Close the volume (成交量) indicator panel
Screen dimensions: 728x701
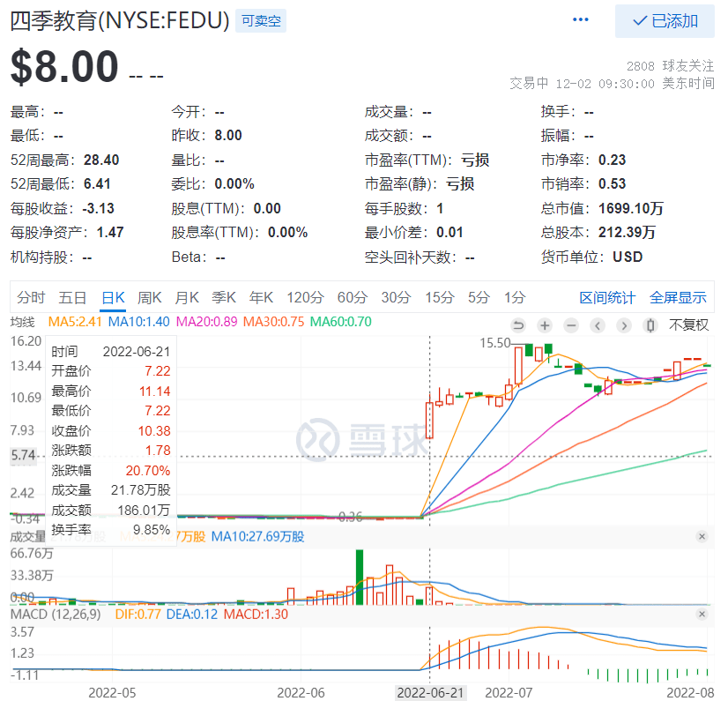pyautogui.click(x=702, y=536)
